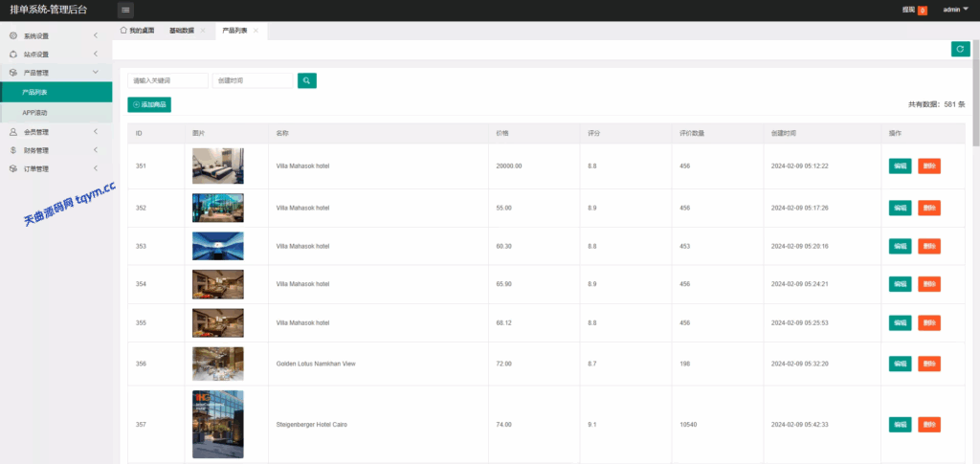Open the 财务管理 sidebar menu
Viewport: 980px width, 464px height.
pyautogui.click(x=56, y=150)
